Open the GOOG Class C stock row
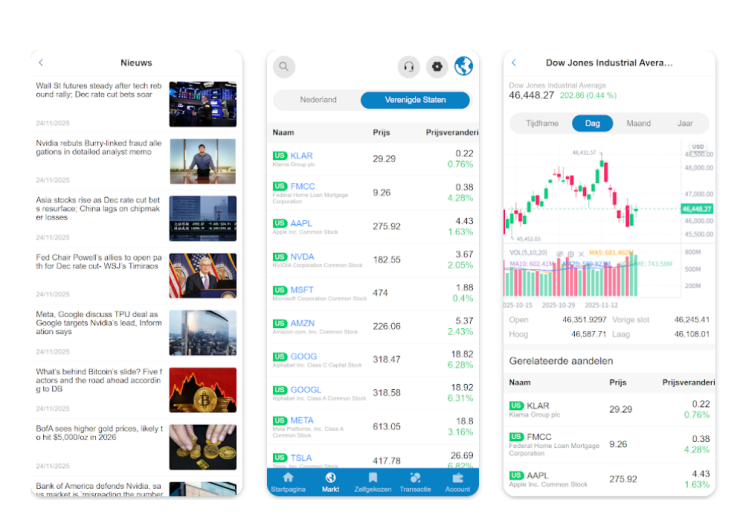 (373, 360)
